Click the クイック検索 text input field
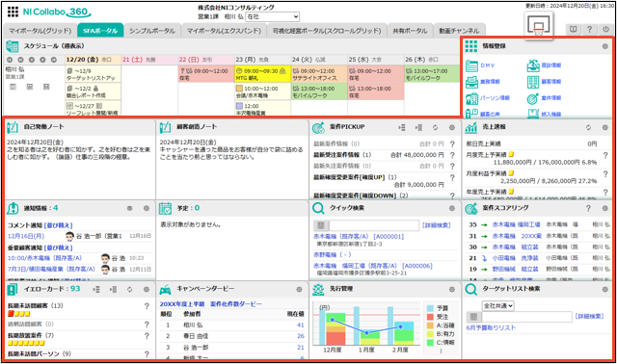The width and height of the screenshot is (617, 364). [x=374, y=225]
